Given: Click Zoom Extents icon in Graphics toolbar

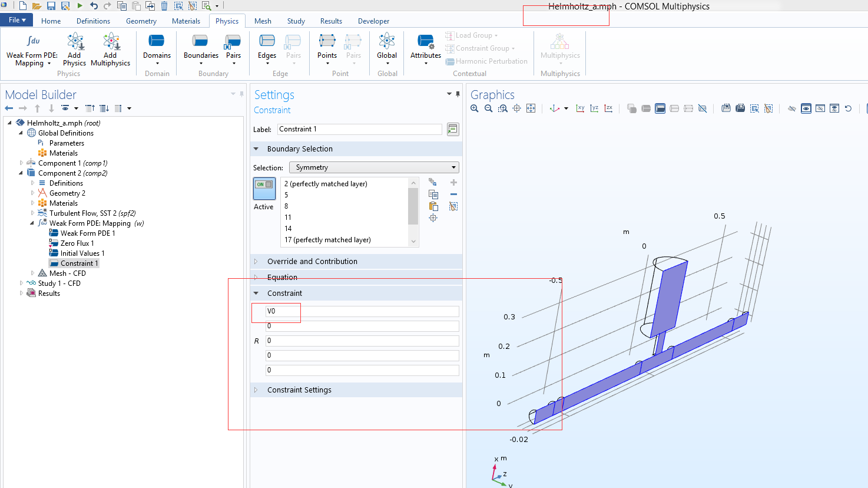Looking at the screenshot, I should [531, 108].
